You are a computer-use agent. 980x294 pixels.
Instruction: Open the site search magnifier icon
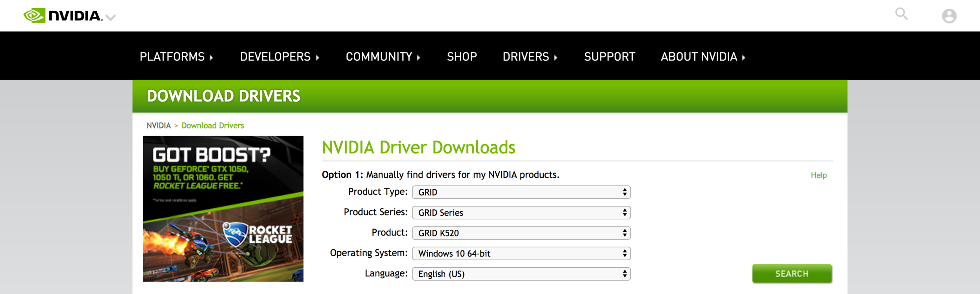click(901, 14)
